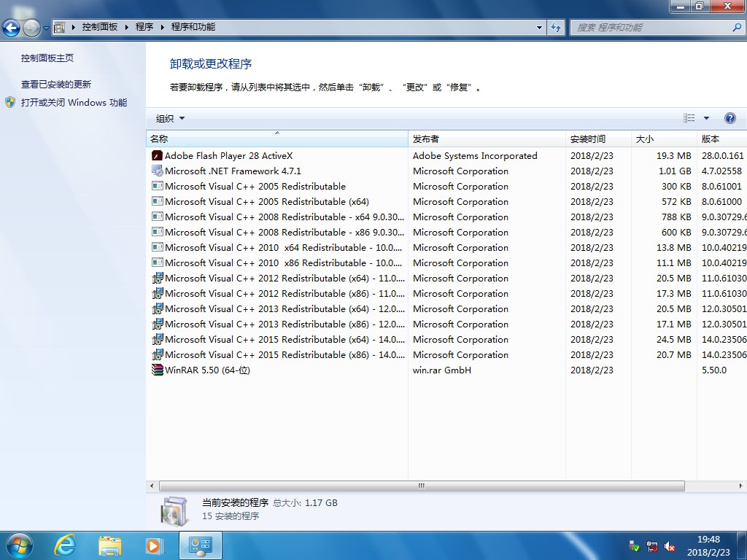Image resolution: width=747 pixels, height=560 pixels.
Task: Click icon of Visual C++ 2013 Redistributable (x64)
Action: click(x=158, y=308)
